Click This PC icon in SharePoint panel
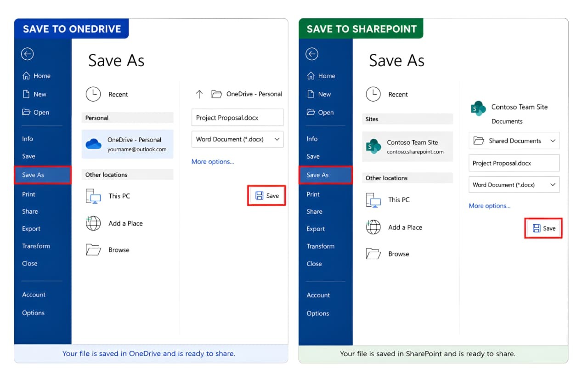The height and width of the screenshot is (392, 588). 373,200
